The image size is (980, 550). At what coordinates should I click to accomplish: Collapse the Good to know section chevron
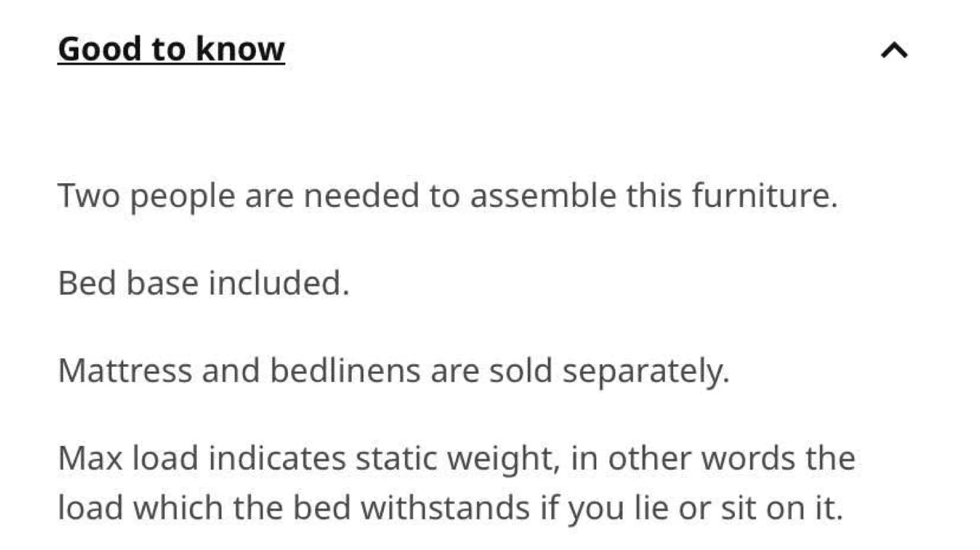894,50
